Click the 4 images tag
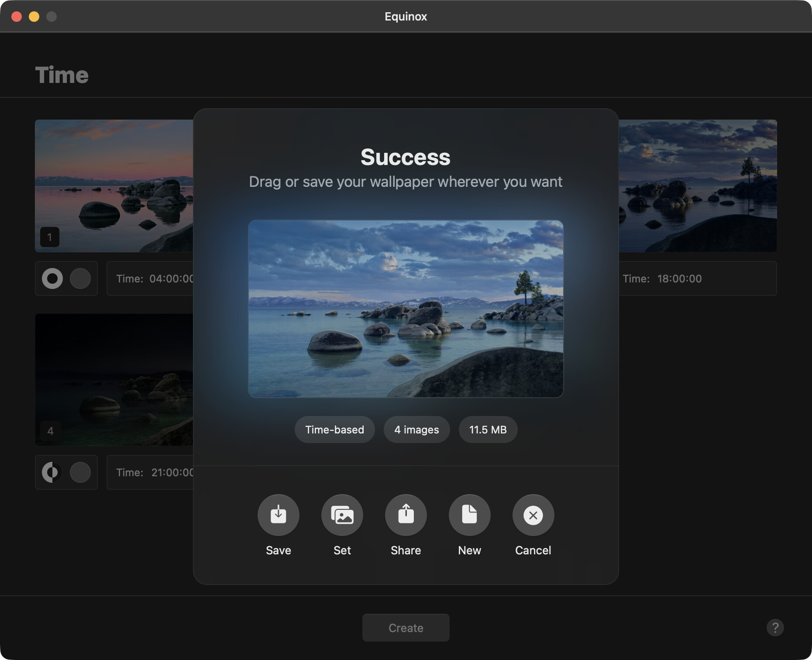Viewport: 812px width, 660px height. pos(416,430)
